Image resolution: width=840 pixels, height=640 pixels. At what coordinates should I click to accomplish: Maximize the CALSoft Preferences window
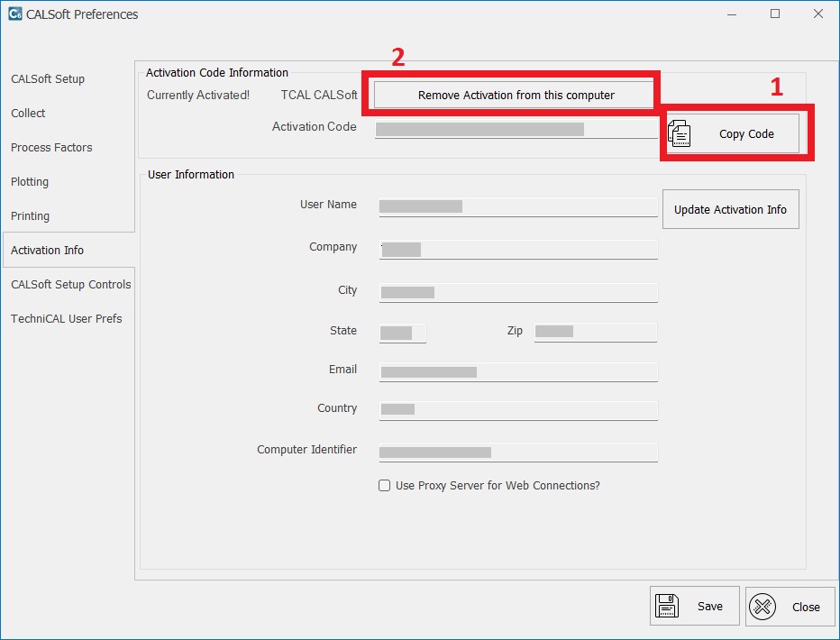(x=774, y=14)
